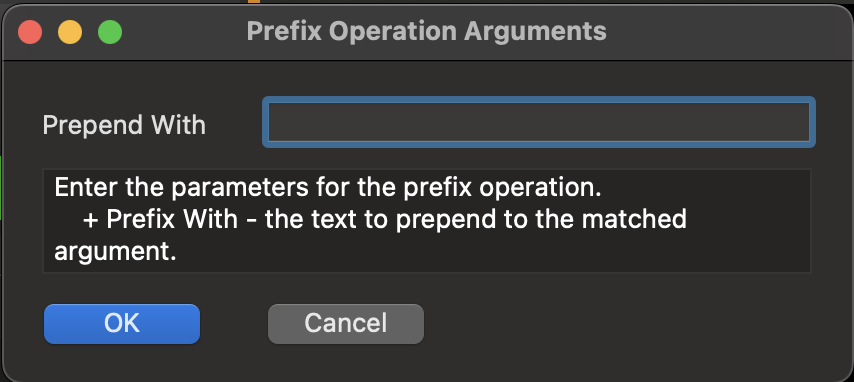Place cursor in the empty prepend input box
This screenshot has height=382, width=854.
click(x=539, y=122)
